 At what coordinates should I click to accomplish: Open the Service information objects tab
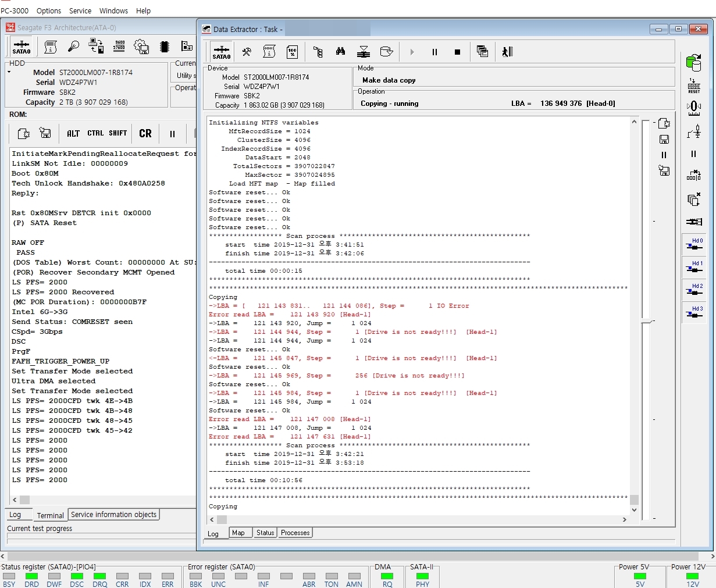[x=113, y=515]
